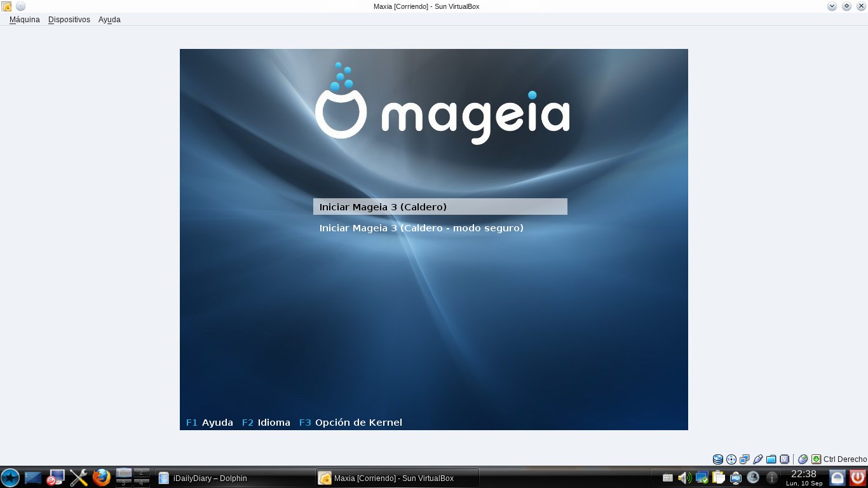The width and height of the screenshot is (868, 488).
Task: Open device notifier tray icon
Action: (x=736, y=478)
